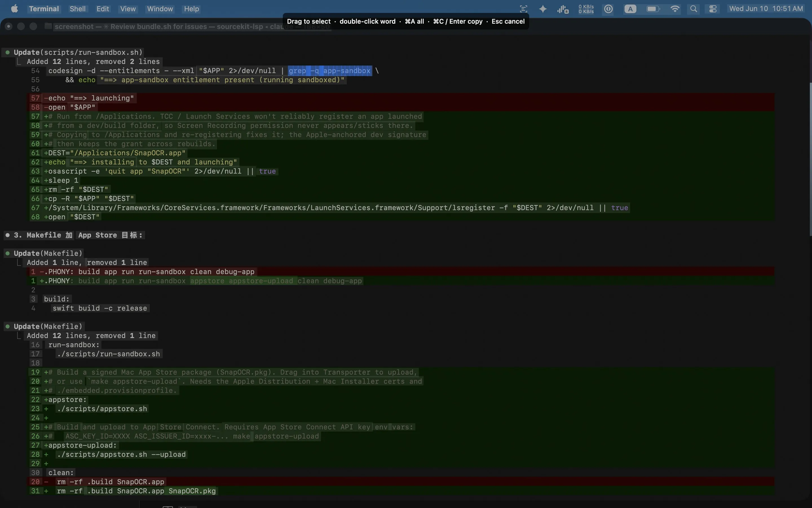Screen dimensions: 812x508
Task: Click './scripts/appstore.sh' at line 23
Action: coord(102,409)
